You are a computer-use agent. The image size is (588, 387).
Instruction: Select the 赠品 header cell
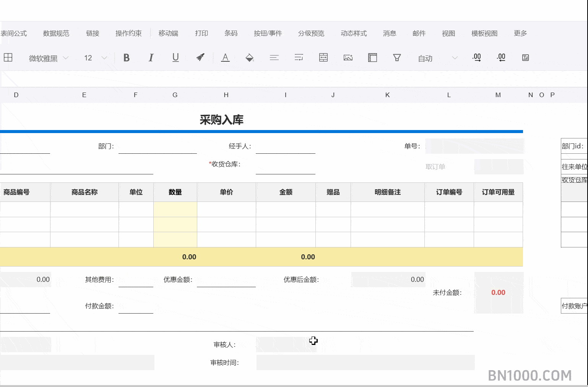(x=333, y=192)
